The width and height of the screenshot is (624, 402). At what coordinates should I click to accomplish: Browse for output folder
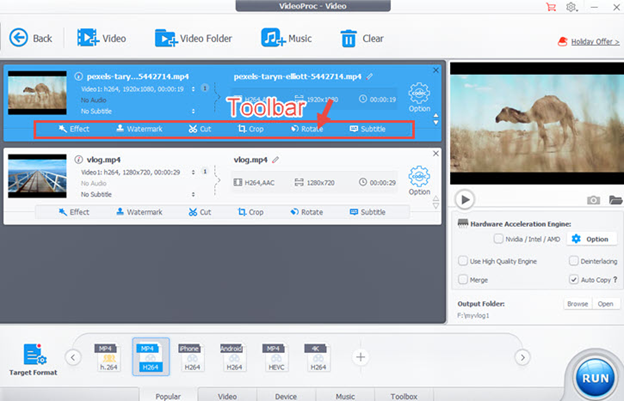577,304
